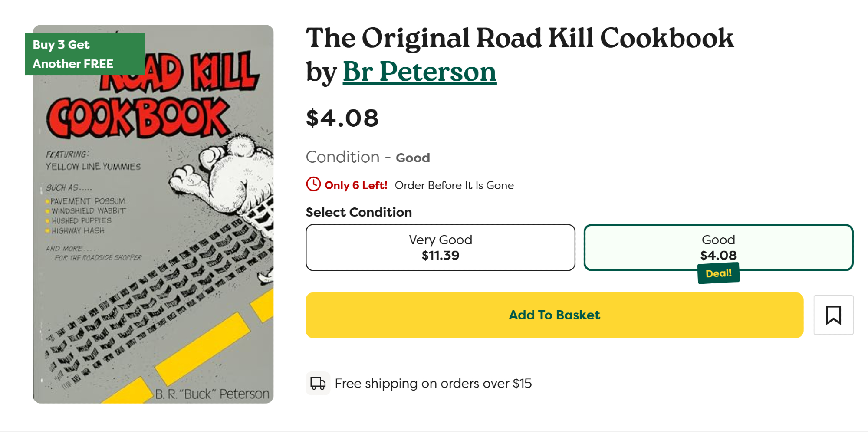Screen dimensions: 868x437
Task: Click the red COOKBOOK lettering on the cover
Action: pos(138,118)
